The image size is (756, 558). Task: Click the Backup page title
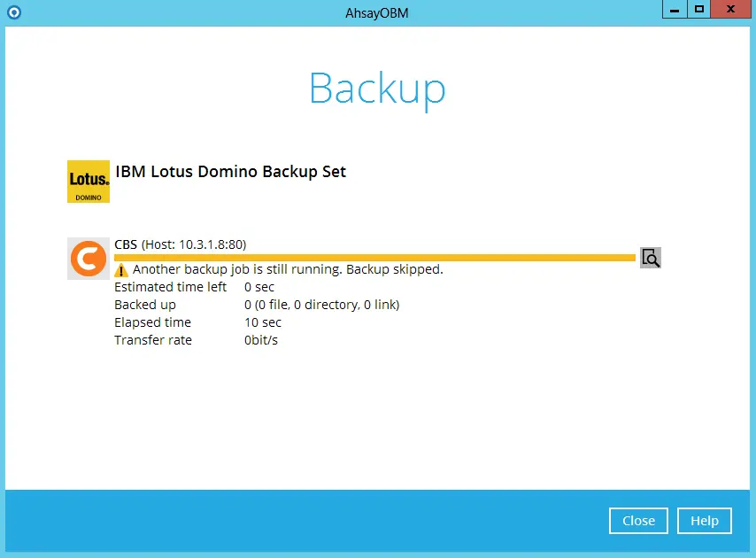click(x=377, y=89)
